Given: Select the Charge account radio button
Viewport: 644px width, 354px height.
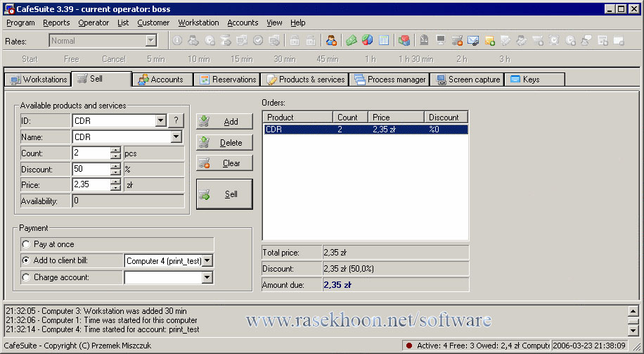Looking at the screenshot, I should 26,277.
